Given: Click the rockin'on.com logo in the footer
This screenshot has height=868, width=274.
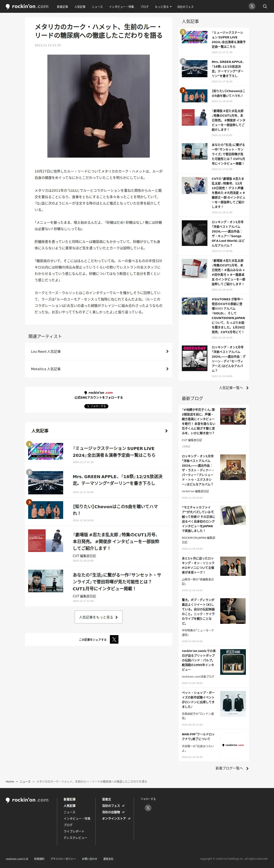Looking at the screenshot, I should click(27, 800).
